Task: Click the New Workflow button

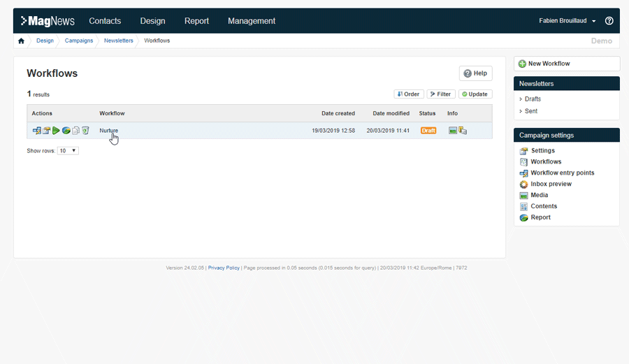Action: [x=566, y=64]
